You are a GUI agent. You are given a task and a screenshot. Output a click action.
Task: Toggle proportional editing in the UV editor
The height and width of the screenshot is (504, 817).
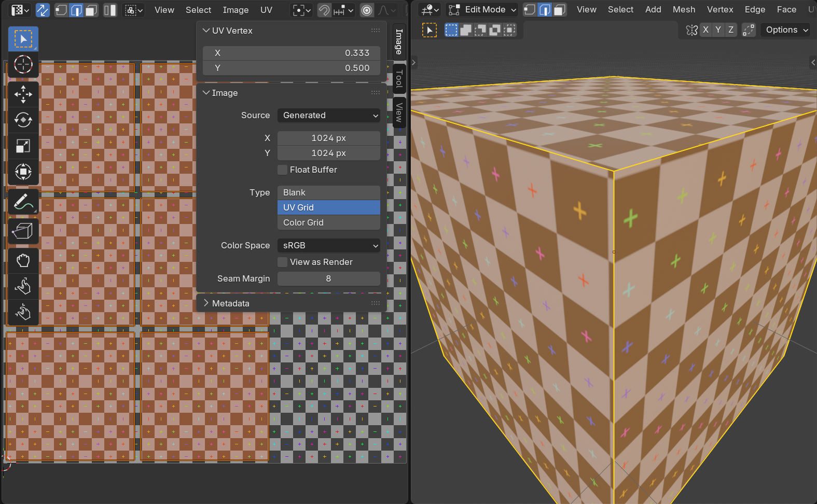click(367, 10)
